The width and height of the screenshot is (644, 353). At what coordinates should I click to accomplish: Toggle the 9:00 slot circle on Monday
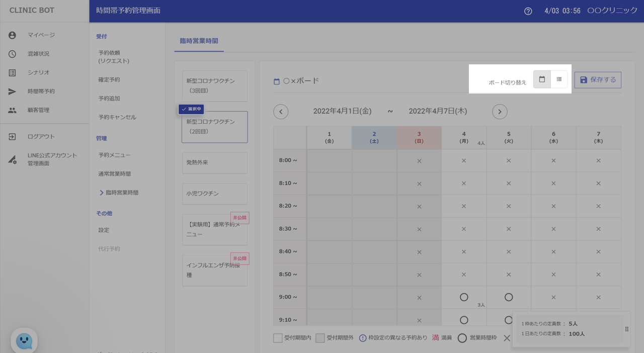(x=464, y=297)
